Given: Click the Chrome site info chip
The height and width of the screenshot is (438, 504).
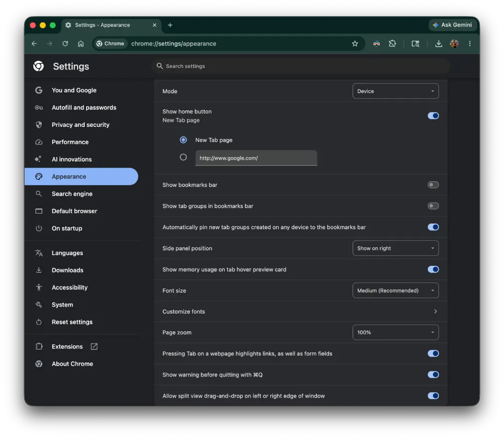Looking at the screenshot, I should coord(110,44).
